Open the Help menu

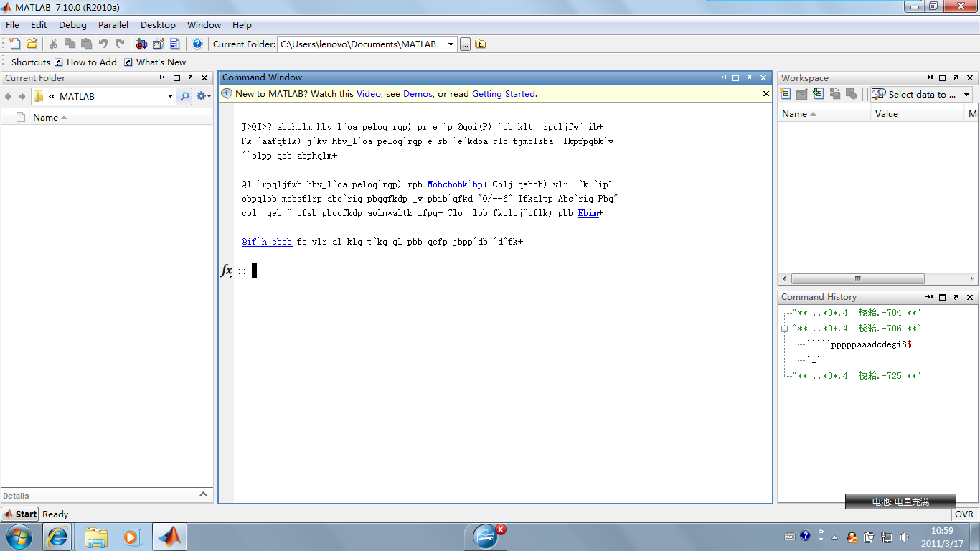[242, 24]
